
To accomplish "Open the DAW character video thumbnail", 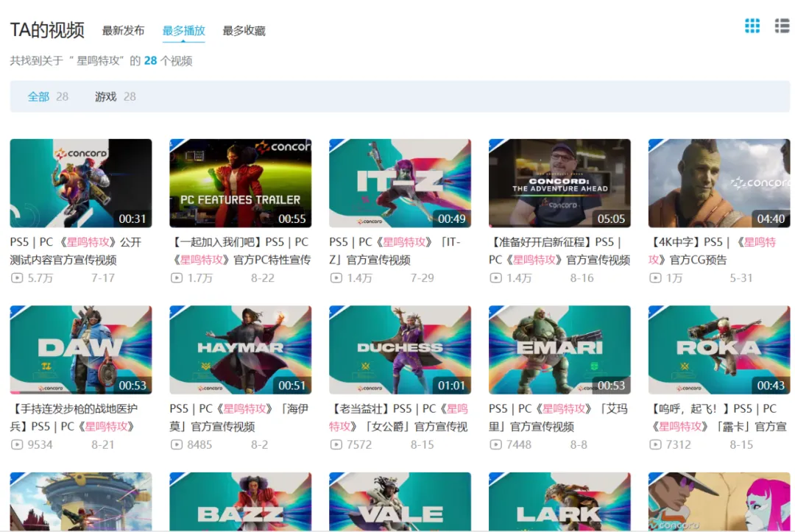I will coord(81,350).
